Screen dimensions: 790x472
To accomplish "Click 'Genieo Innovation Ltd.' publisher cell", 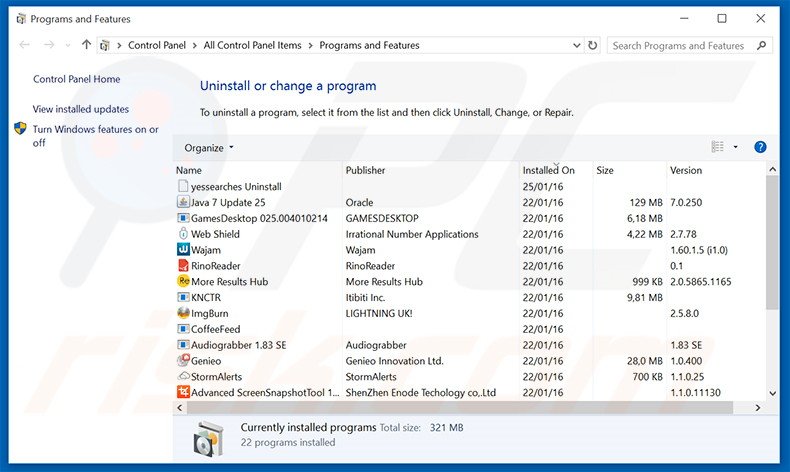I will (394, 361).
